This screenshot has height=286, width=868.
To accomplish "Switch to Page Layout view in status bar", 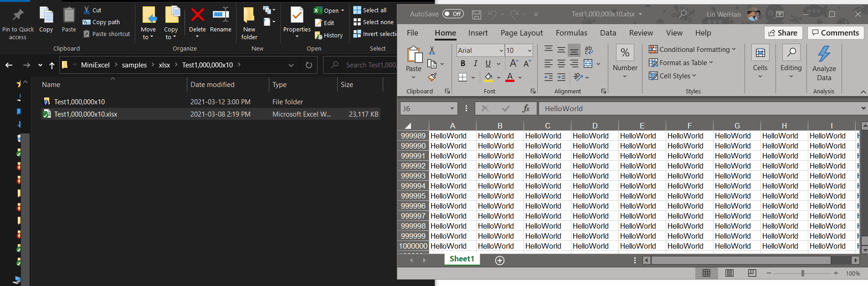I will click(x=729, y=273).
